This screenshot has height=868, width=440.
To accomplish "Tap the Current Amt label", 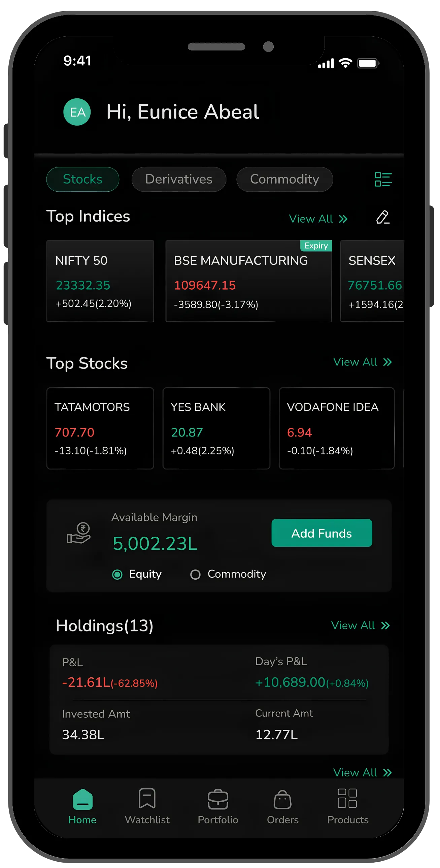I will 284,713.
